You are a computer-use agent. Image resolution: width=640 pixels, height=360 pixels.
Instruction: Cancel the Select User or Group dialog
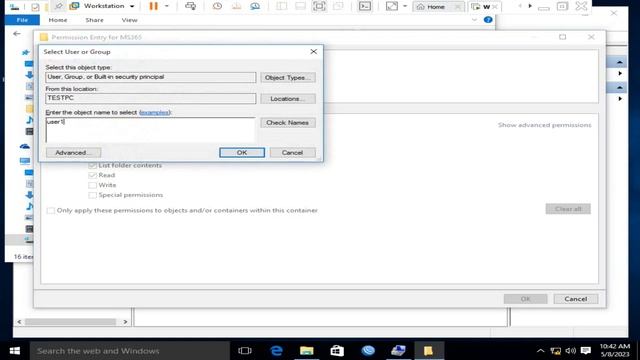tap(292, 152)
